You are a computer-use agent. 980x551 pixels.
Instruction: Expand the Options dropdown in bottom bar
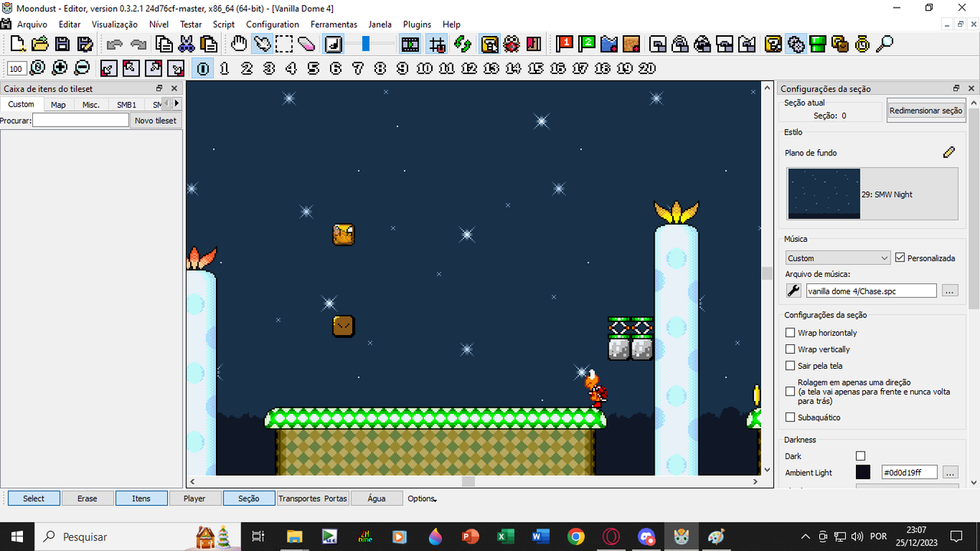[x=422, y=498]
